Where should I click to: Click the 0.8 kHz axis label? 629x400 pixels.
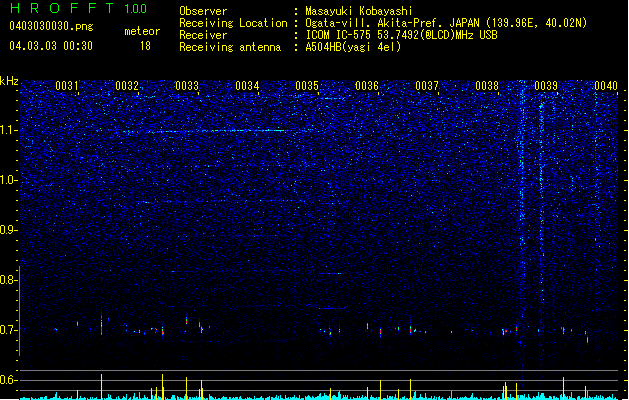point(8,280)
